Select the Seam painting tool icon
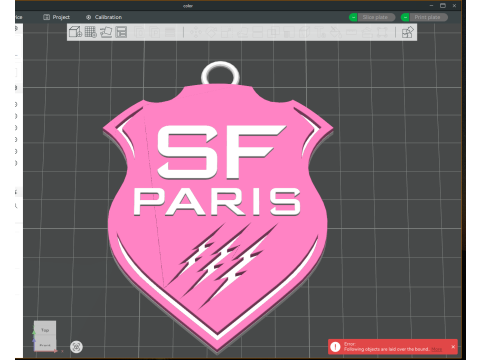 click(304, 32)
